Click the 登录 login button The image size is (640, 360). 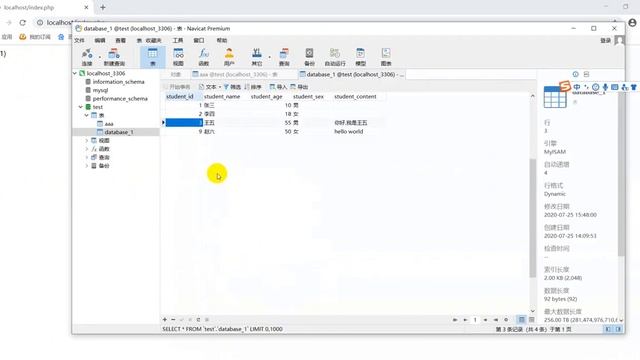(x=605, y=40)
